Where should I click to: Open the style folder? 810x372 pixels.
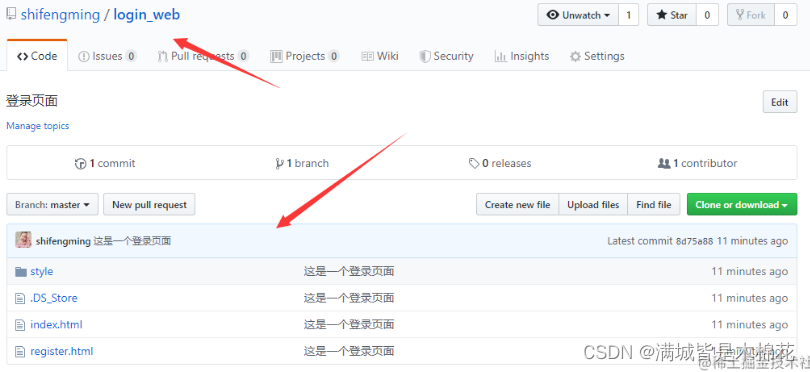[x=41, y=271]
